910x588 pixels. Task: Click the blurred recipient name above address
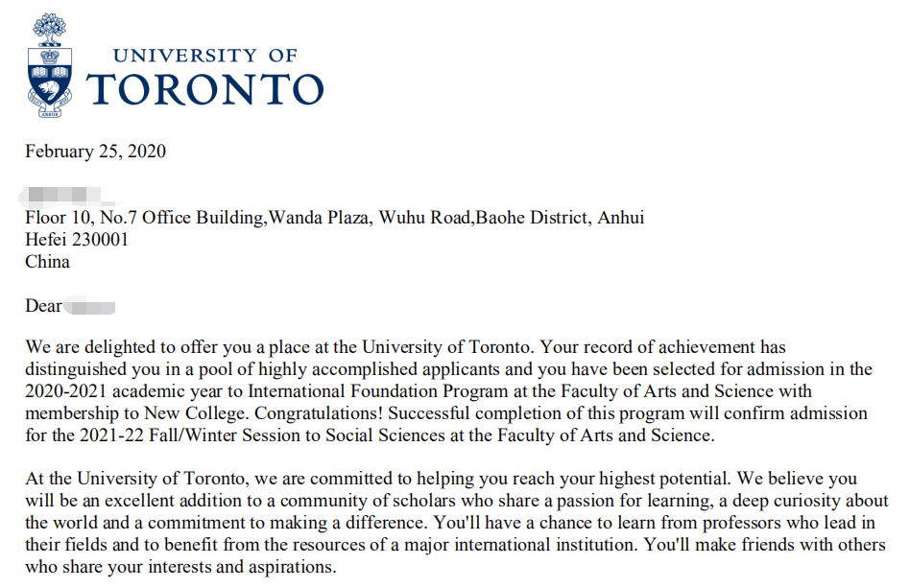pyautogui.click(x=65, y=196)
